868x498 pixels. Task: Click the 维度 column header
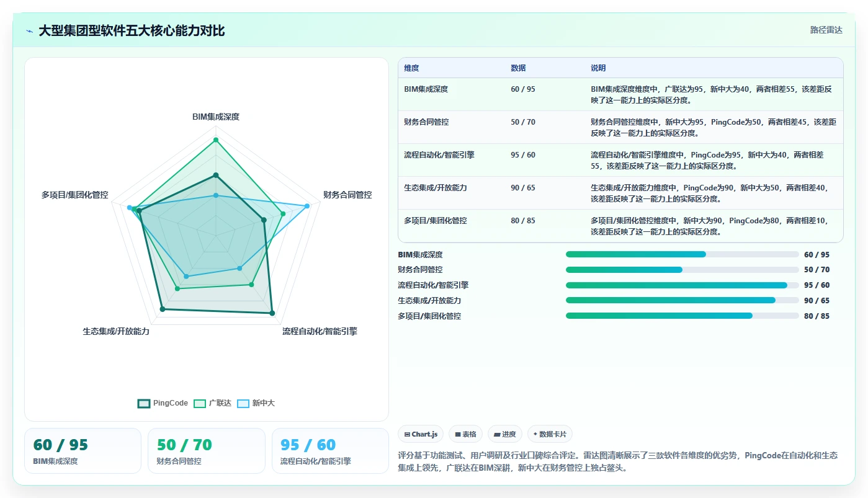tap(411, 68)
